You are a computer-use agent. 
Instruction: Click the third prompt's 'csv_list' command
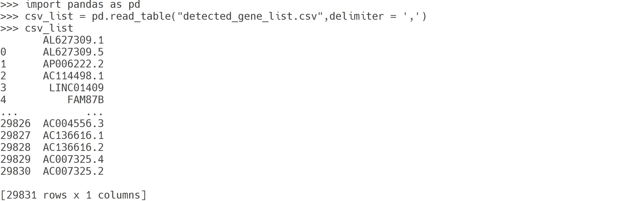pyautogui.click(x=49, y=28)
